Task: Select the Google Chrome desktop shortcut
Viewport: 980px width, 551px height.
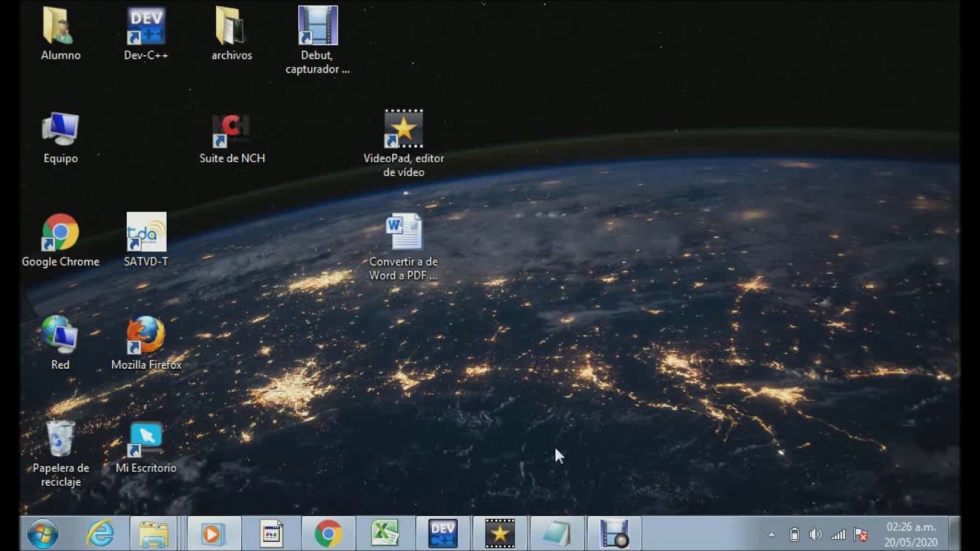Action: click(x=60, y=241)
